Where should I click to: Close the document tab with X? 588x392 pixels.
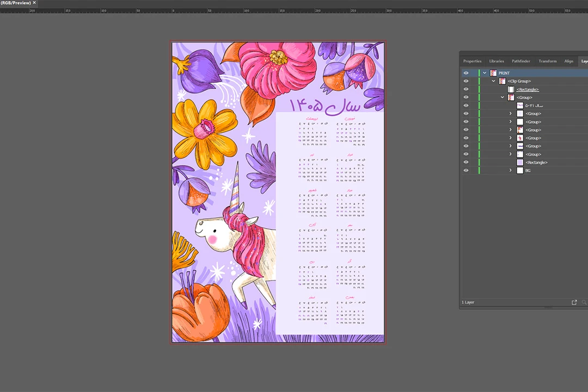[x=34, y=3]
